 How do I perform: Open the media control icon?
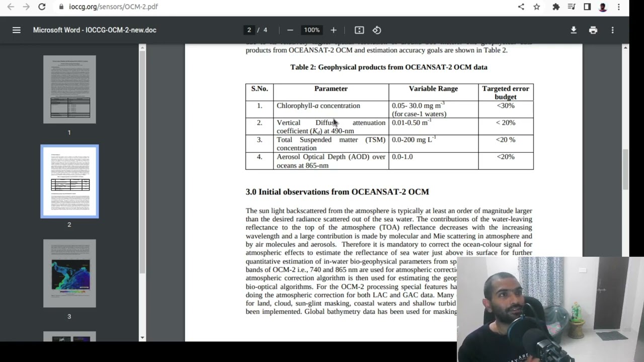tap(572, 7)
